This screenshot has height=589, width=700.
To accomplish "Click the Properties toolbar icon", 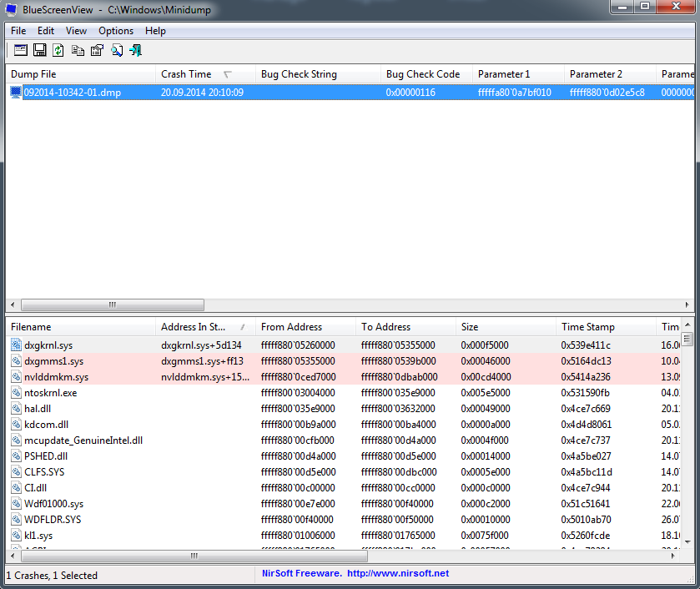I will 97,50.
